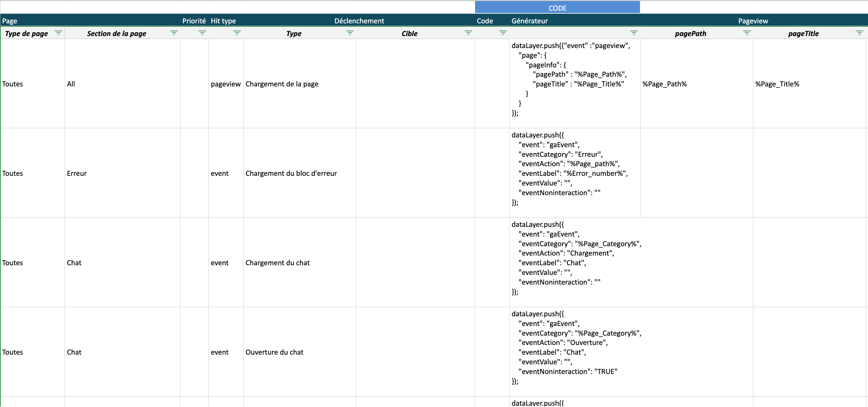
Task: Select the Code header cell
Action: (x=492, y=21)
